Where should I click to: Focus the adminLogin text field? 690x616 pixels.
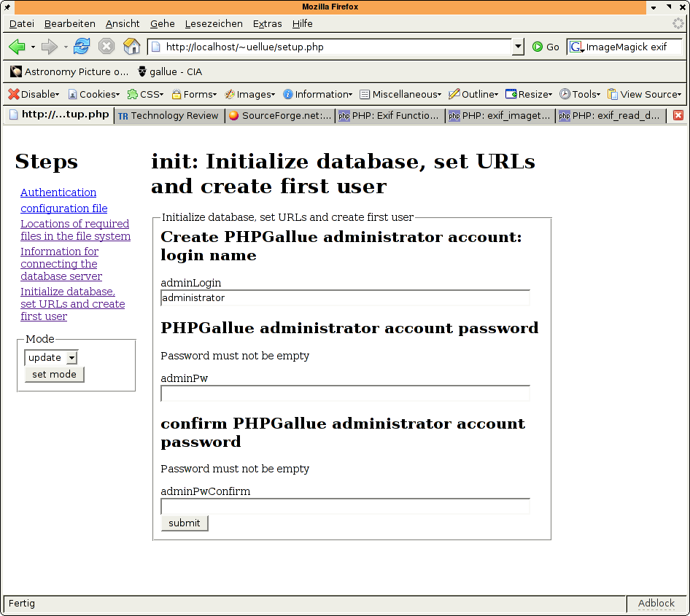point(345,297)
